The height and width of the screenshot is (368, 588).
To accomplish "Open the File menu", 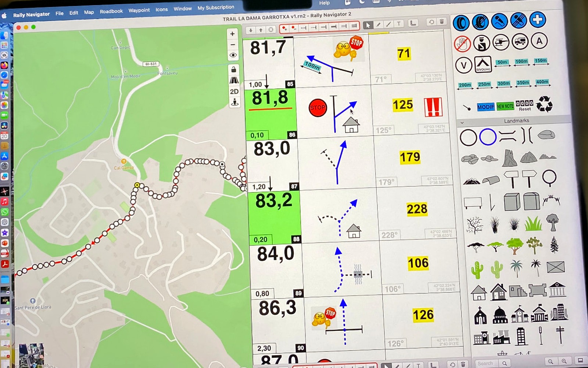I will pyautogui.click(x=60, y=13).
